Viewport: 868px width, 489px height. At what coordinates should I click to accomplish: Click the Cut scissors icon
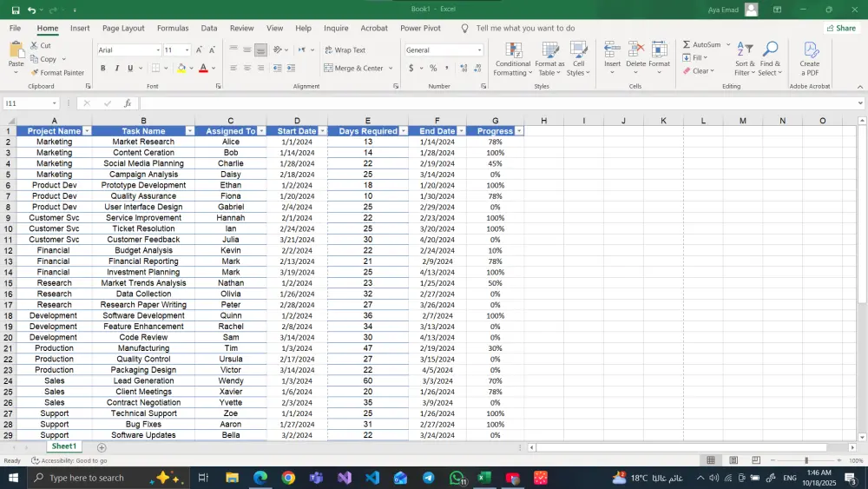click(x=35, y=45)
